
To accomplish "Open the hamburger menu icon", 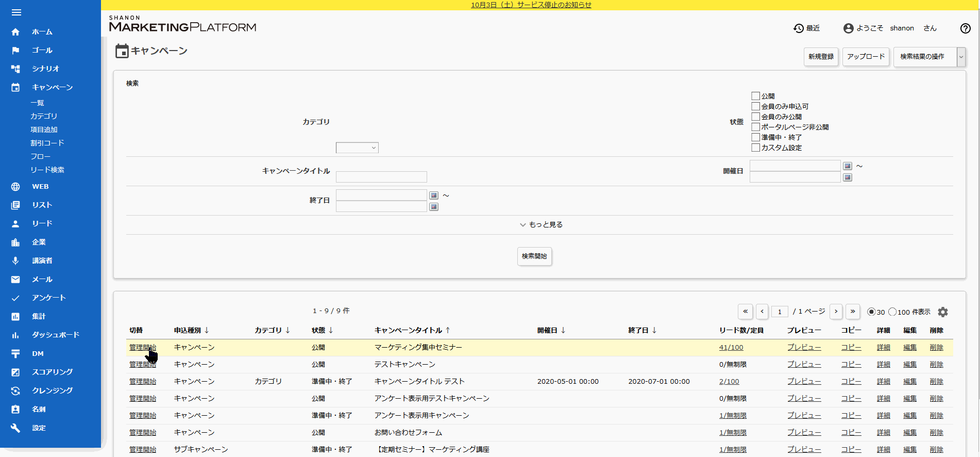I will tap(16, 12).
